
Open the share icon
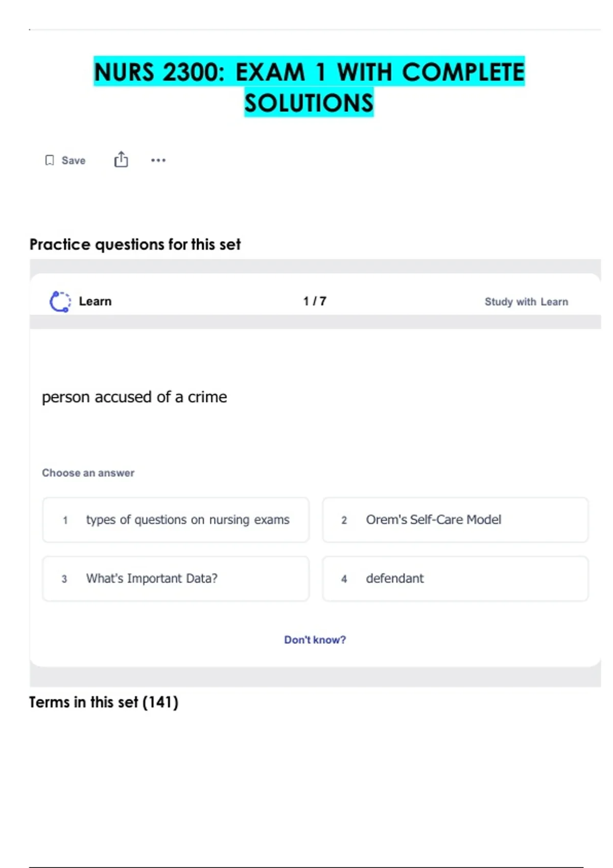121,160
